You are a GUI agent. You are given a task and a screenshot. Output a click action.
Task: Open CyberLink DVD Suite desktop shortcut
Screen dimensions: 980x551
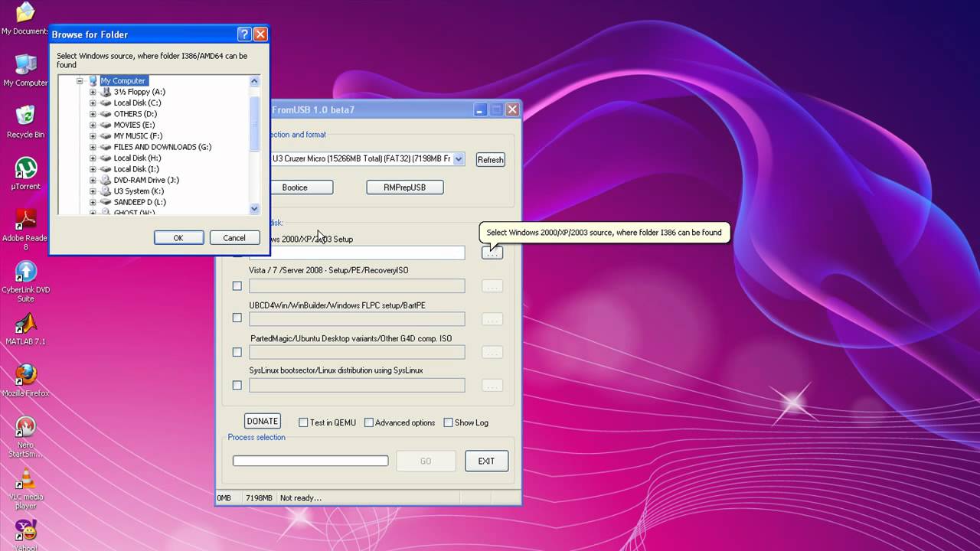click(25, 282)
